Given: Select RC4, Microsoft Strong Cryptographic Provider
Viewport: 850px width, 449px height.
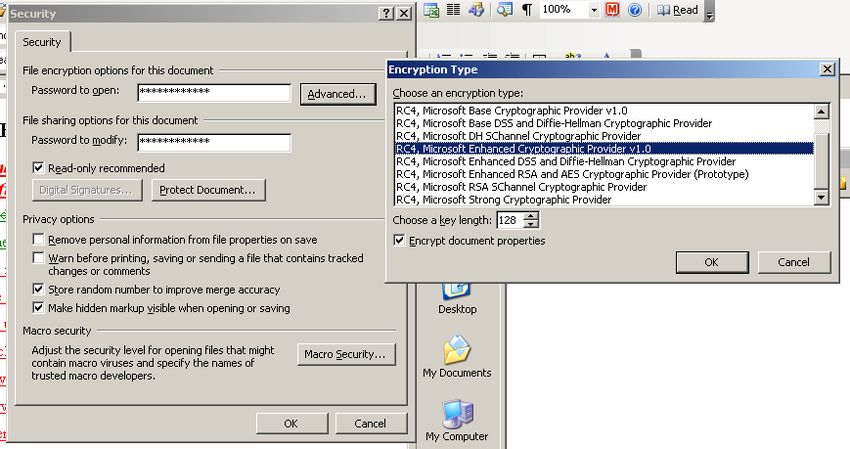Looking at the screenshot, I should tap(604, 200).
